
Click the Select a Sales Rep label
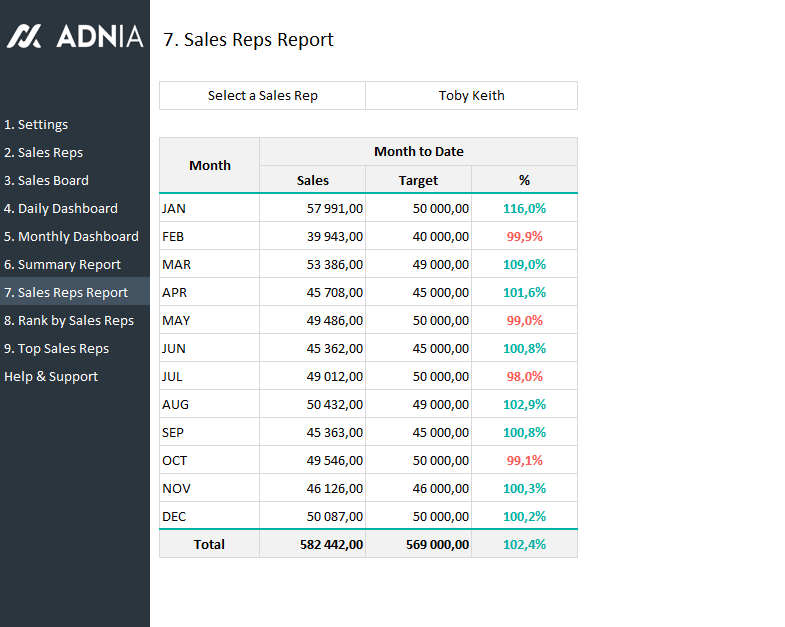click(262, 96)
